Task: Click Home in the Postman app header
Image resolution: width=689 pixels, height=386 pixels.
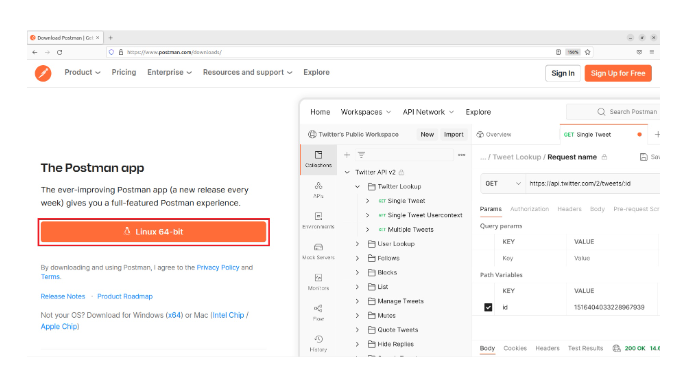Action: [x=320, y=112]
